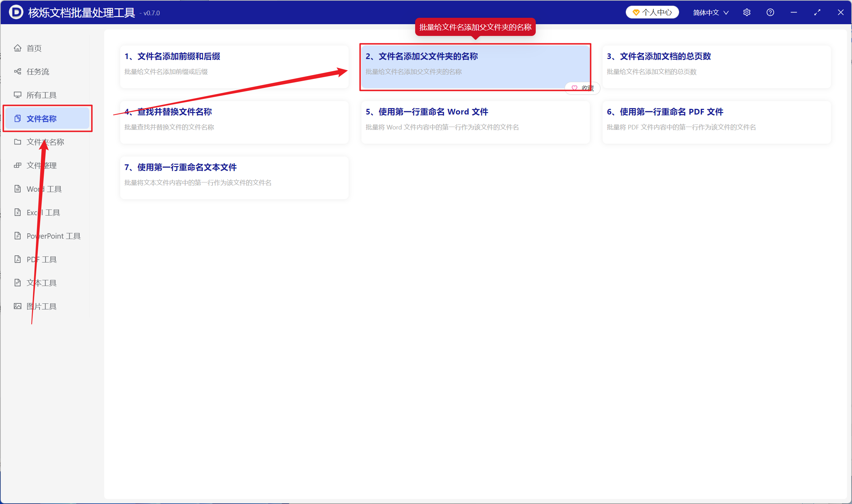The width and height of the screenshot is (852, 504).
Task: Open card 4 查找并替换文件名称
Action: tap(234, 122)
